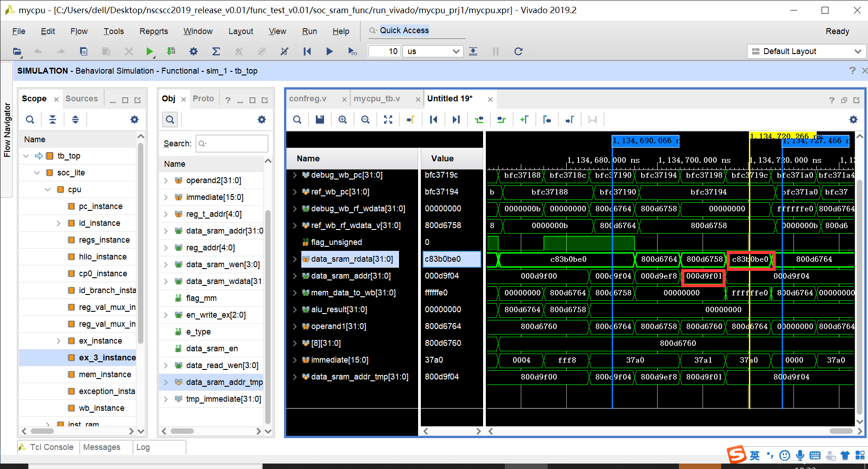Click the Search icon in Scope panel
This screenshot has height=469, width=868.
pyautogui.click(x=30, y=120)
